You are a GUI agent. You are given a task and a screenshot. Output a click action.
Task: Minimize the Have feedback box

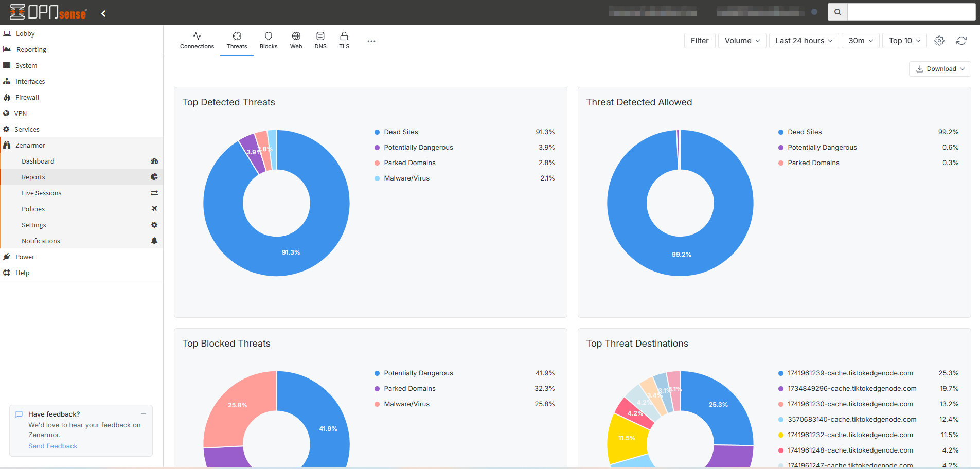tap(144, 413)
